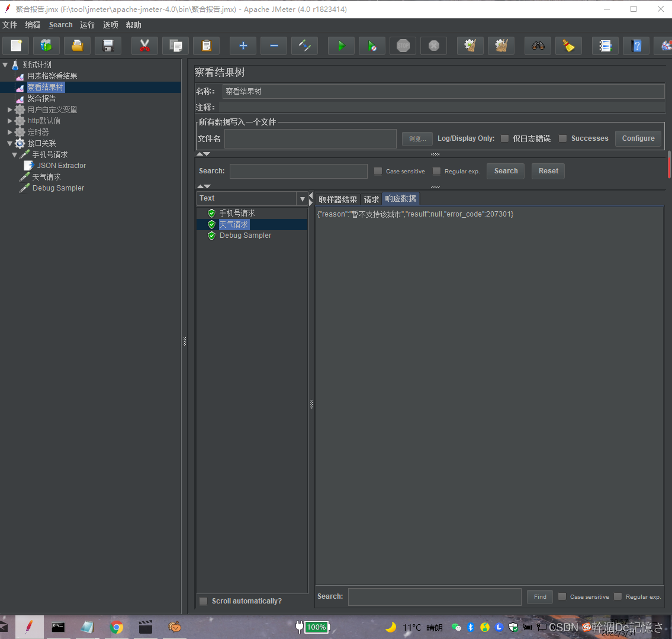Enable the Successes checkbox
The height and width of the screenshot is (639, 672).
tap(562, 138)
